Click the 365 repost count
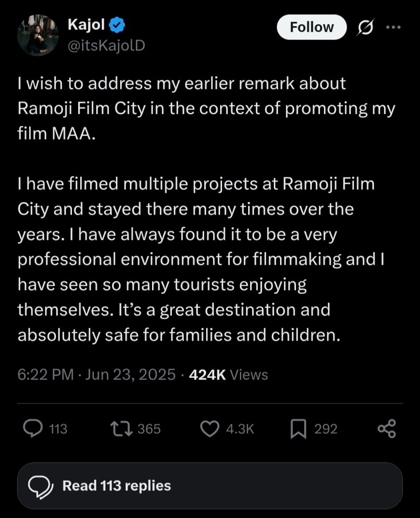Screen dimensions: 420x518 coord(149,429)
